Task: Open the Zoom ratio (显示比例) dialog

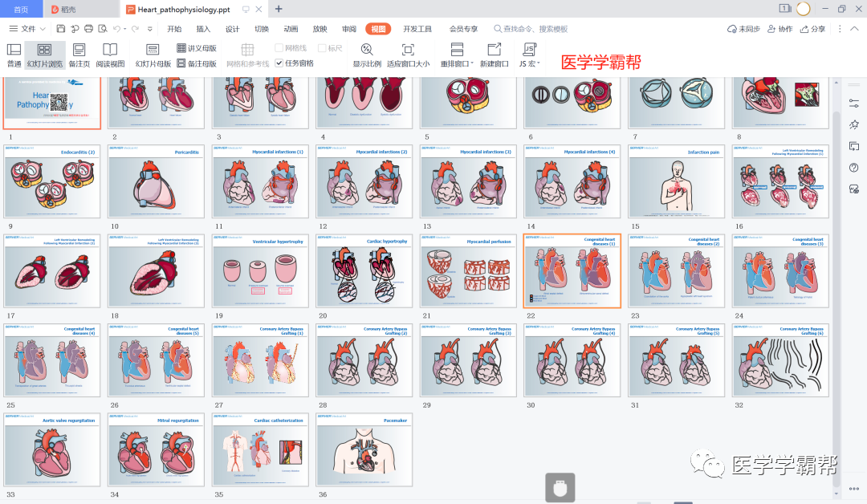Action: (367, 55)
